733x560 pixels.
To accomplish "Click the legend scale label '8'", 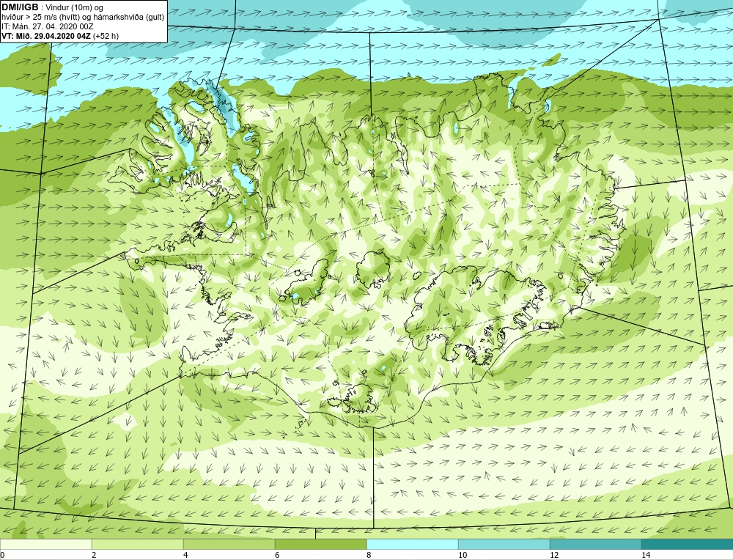I will click(369, 555).
